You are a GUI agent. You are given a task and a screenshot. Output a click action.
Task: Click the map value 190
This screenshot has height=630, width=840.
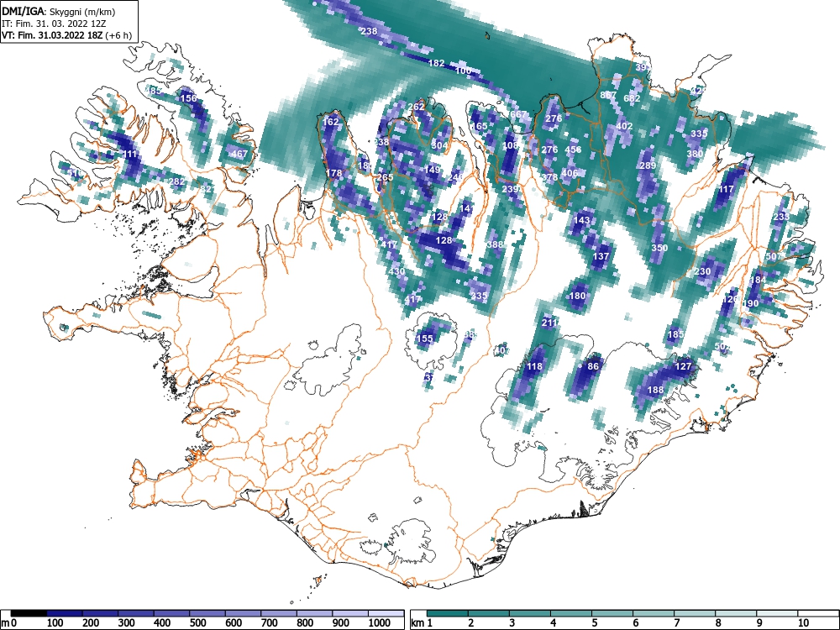point(750,303)
